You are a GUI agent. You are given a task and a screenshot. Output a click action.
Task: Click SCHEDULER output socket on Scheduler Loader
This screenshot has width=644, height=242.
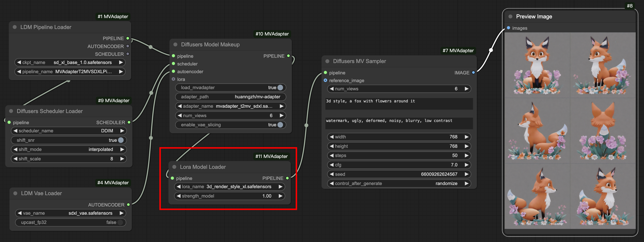(129, 122)
